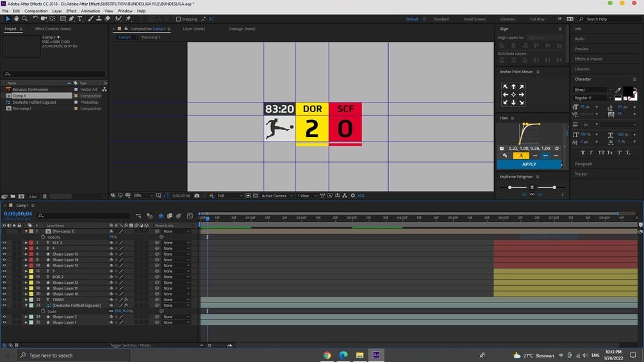Viewport: 644px width, 362px height.
Task: Click Toggle Switches / Modes
Action: [130, 345]
